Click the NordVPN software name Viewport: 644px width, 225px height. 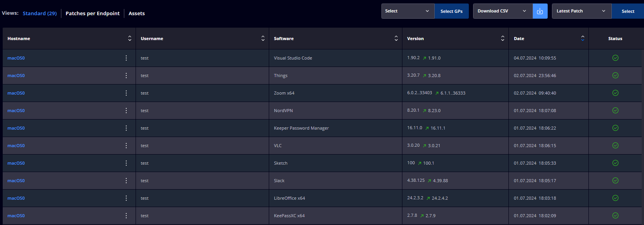click(x=283, y=111)
